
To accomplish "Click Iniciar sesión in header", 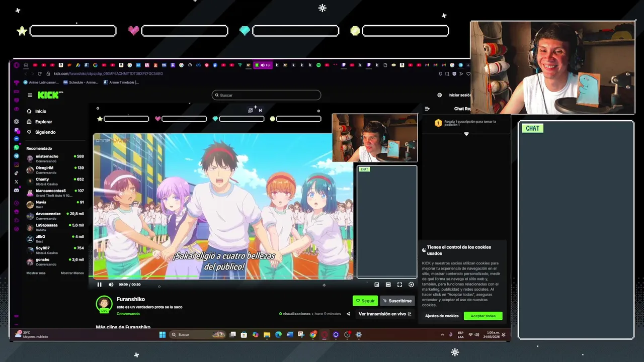I will tap(459, 95).
